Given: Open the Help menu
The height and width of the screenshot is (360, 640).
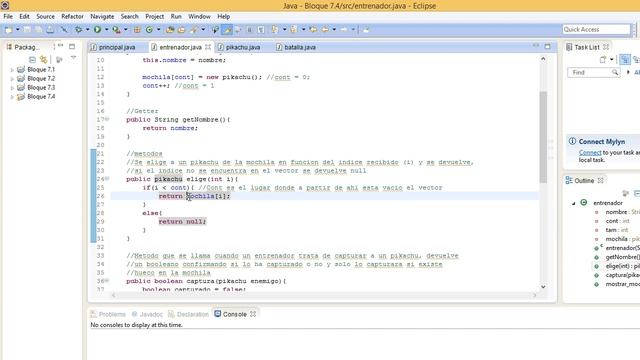Looking at the screenshot, I should click(x=223, y=16).
